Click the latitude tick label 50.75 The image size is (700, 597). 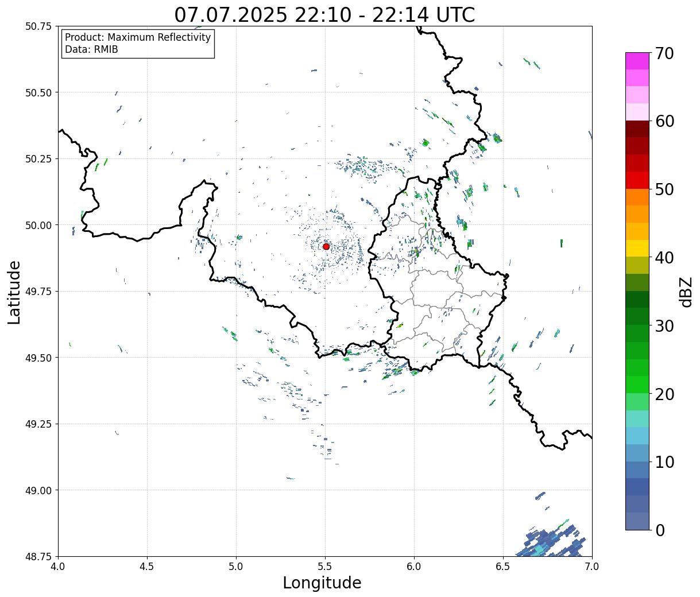click(x=38, y=26)
